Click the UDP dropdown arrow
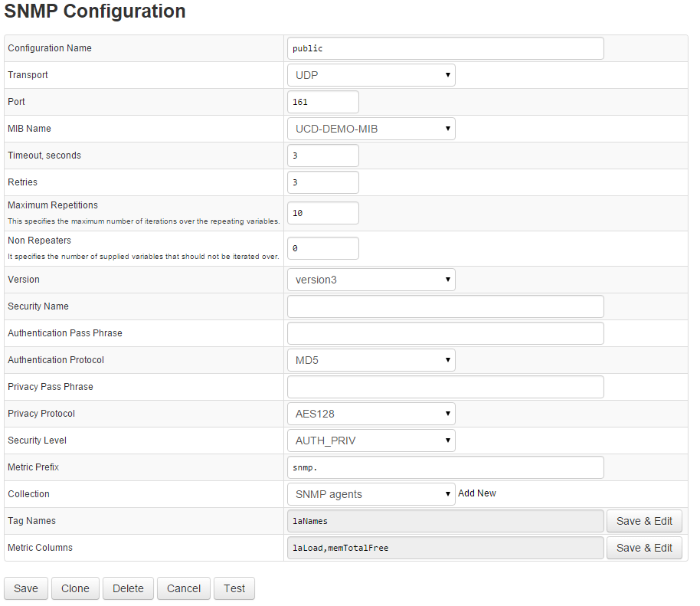Viewport: 700px width, 606px height. point(448,74)
